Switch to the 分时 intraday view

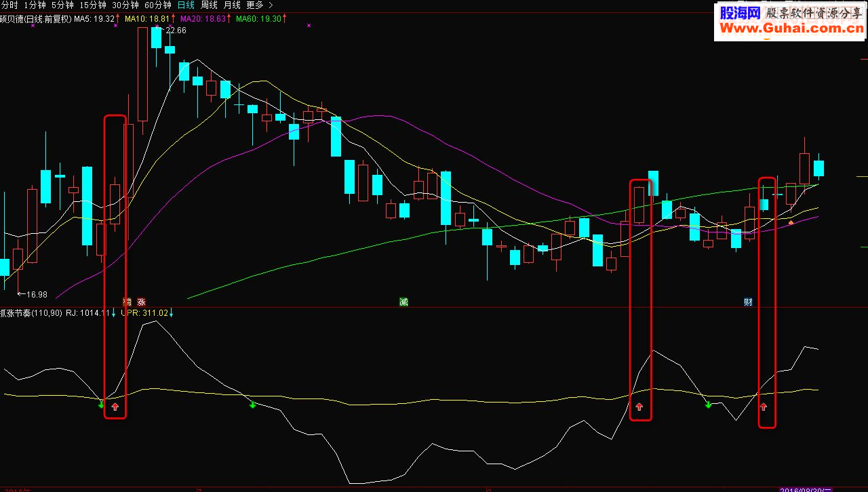tap(9, 5)
